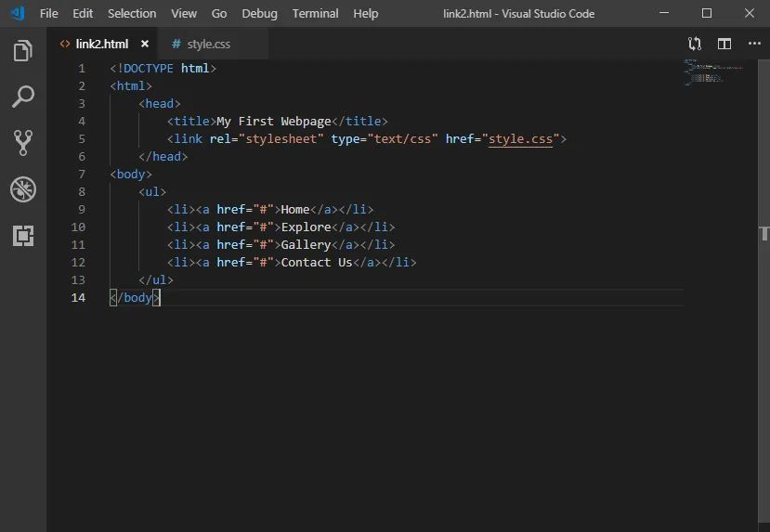
Task: Click the opening ul tag on line 8
Action: coord(152,192)
